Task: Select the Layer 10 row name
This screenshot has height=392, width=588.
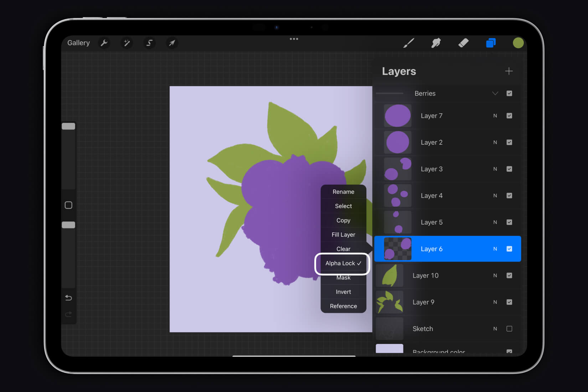Action: click(x=425, y=275)
